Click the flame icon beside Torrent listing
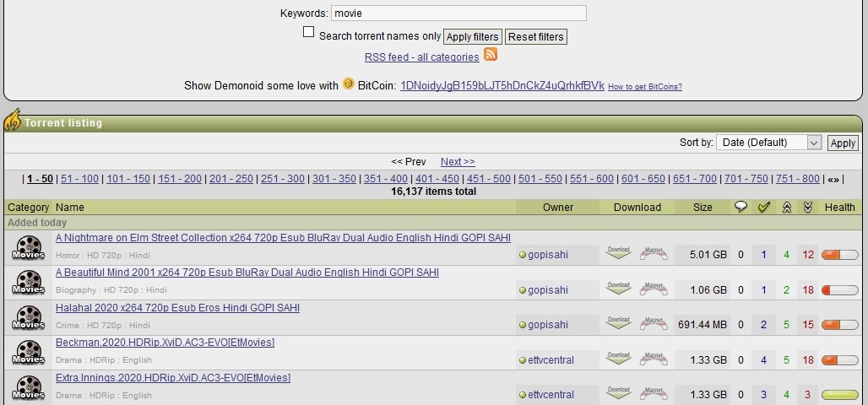Viewport: 868px width, 405px height. 12,120
